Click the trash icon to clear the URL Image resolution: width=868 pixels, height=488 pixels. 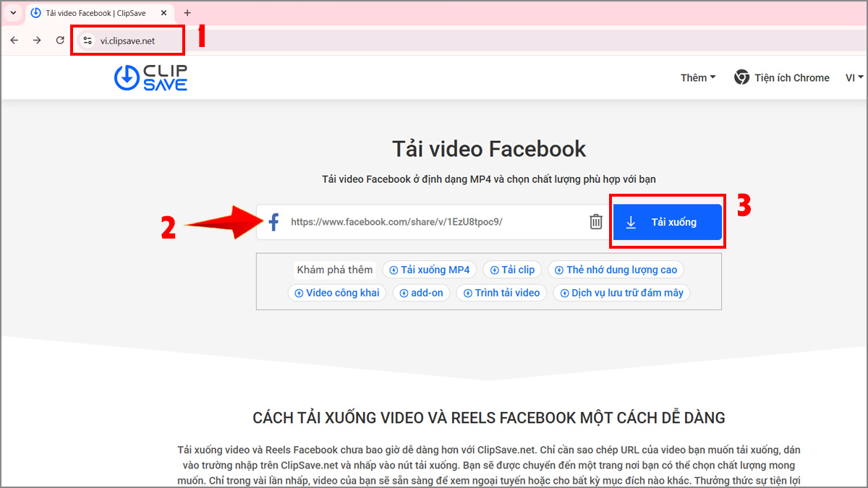click(595, 221)
